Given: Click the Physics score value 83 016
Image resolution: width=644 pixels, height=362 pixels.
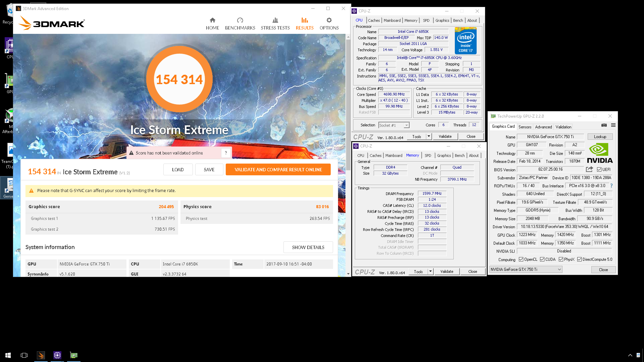Looking at the screenshot, I should tap(322, 207).
